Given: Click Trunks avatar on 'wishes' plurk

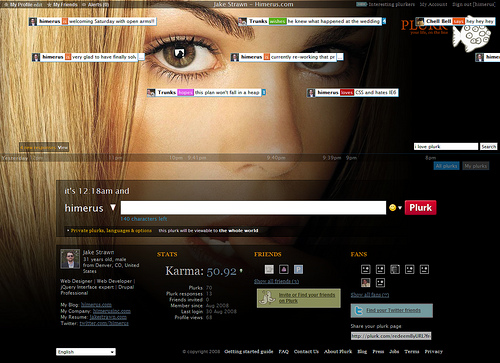Looking at the screenshot, I should (243, 21).
